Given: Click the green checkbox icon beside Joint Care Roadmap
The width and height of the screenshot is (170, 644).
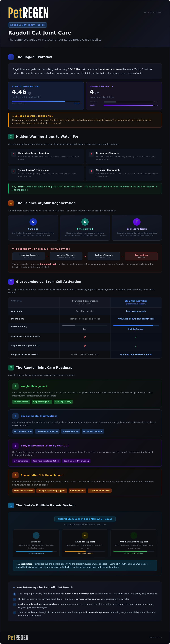Looking at the screenshot, I should 11,368.
